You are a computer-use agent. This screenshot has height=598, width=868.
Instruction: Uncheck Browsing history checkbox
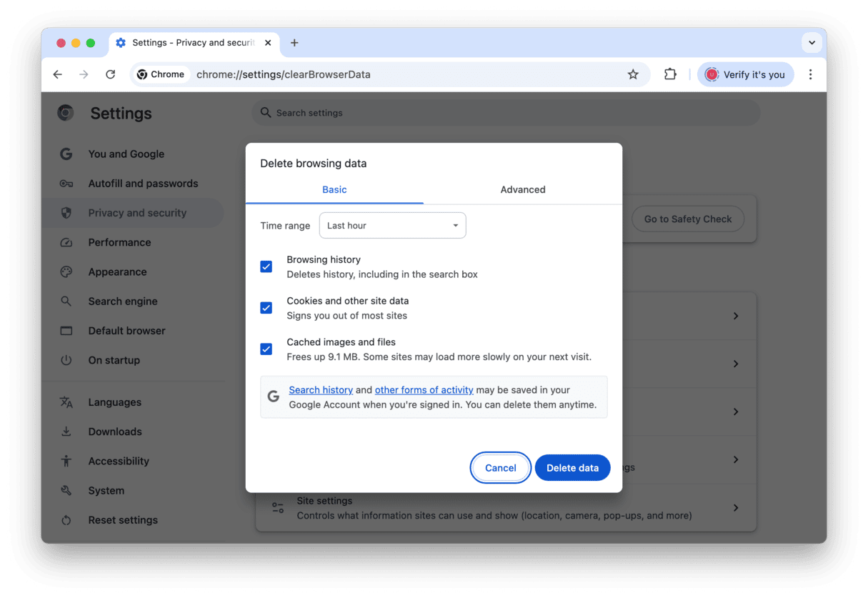pyautogui.click(x=266, y=266)
